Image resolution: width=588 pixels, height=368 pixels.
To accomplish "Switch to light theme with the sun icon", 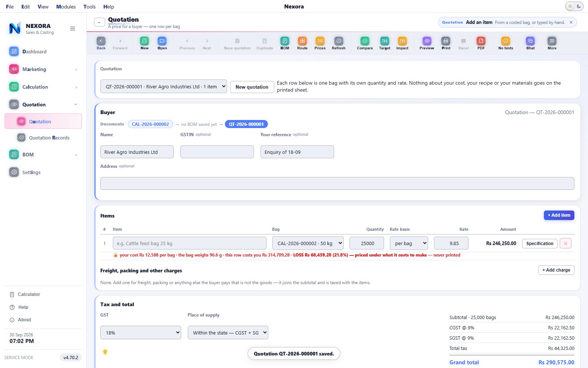I will click(x=570, y=6).
